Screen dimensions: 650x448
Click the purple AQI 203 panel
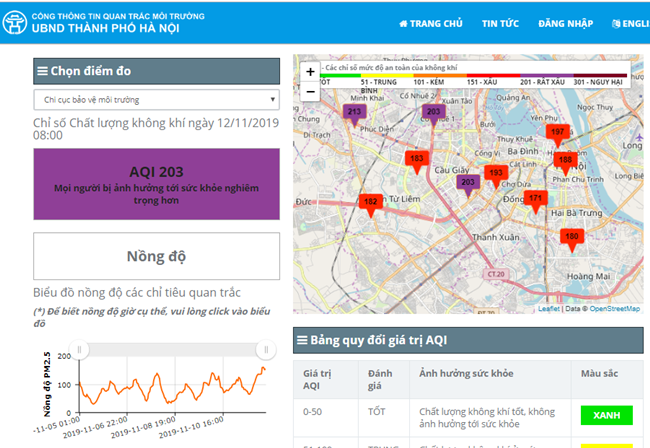tap(157, 183)
